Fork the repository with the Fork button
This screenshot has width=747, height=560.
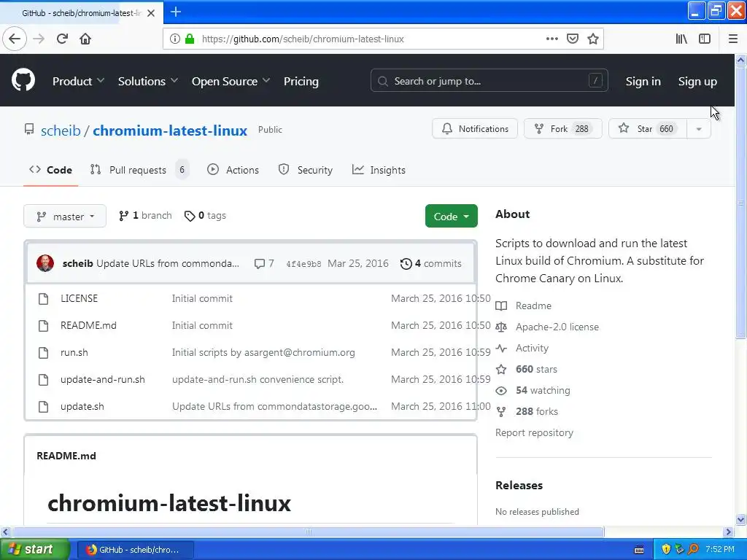[x=562, y=129]
